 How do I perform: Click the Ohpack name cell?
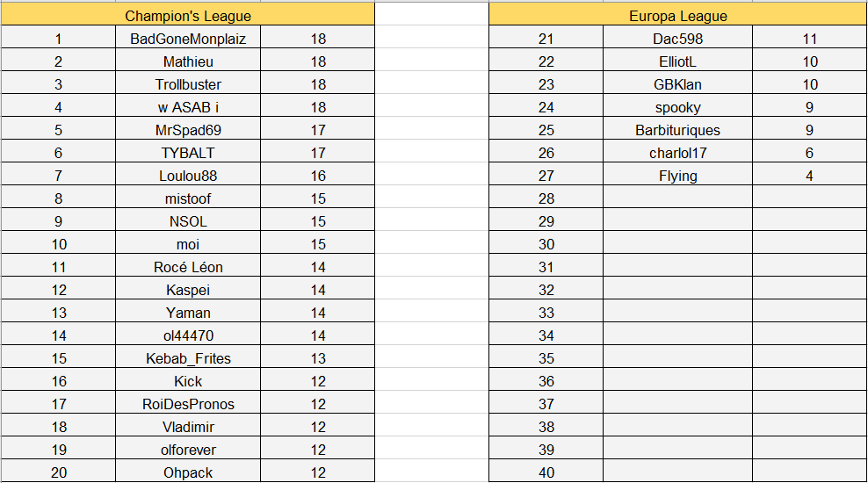click(x=188, y=472)
